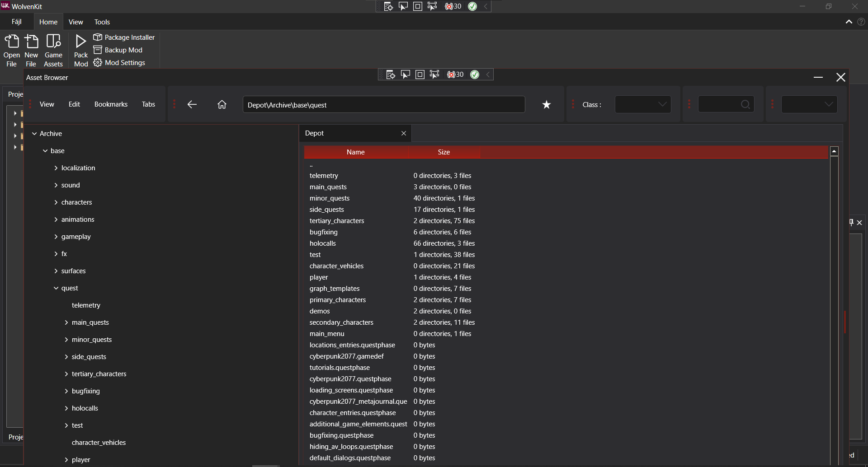Open the Tabs menu

[x=148, y=104]
